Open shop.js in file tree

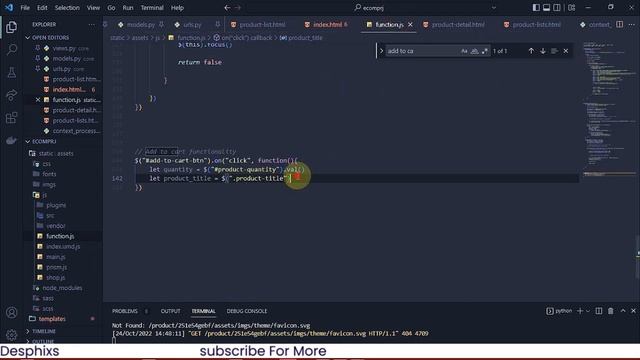click(56, 278)
